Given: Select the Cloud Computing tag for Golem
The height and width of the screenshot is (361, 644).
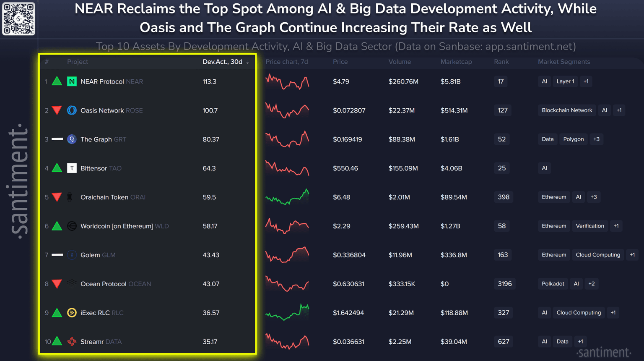Looking at the screenshot, I should (597, 255).
